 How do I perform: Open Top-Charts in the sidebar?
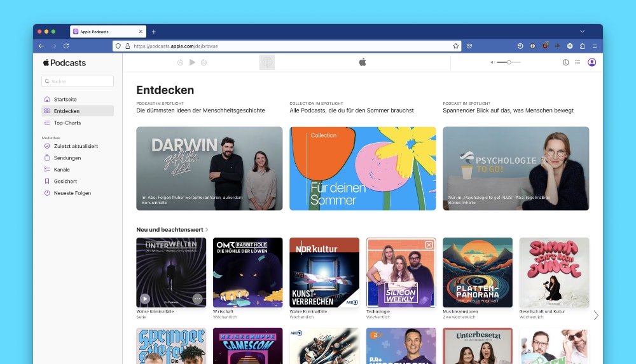[78, 123]
